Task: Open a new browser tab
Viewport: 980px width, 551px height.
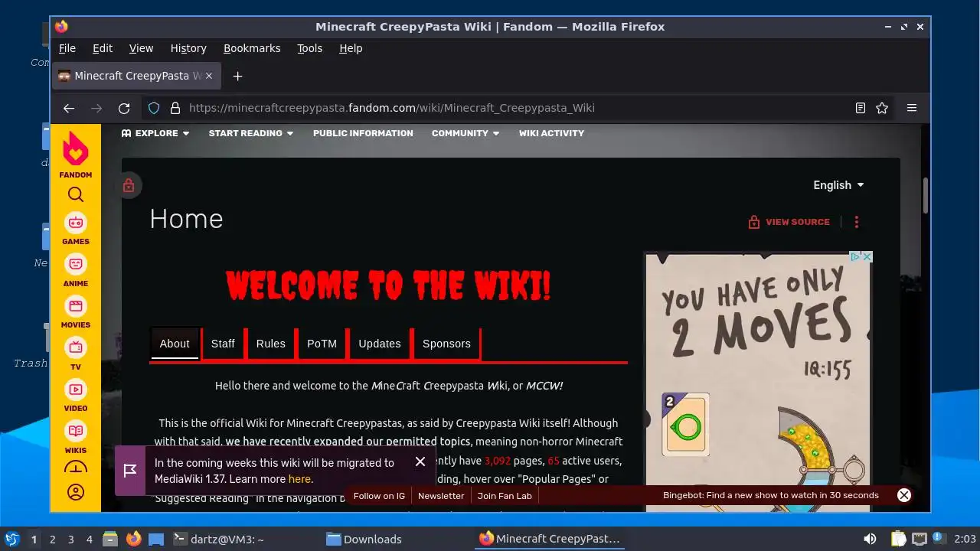Action: [x=237, y=76]
